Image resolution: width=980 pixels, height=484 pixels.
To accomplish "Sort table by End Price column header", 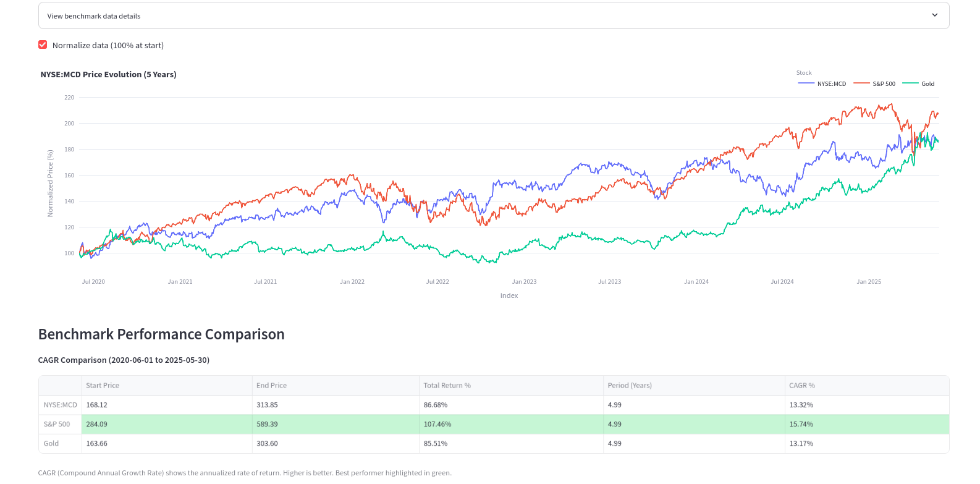I will tap(336, 386).
